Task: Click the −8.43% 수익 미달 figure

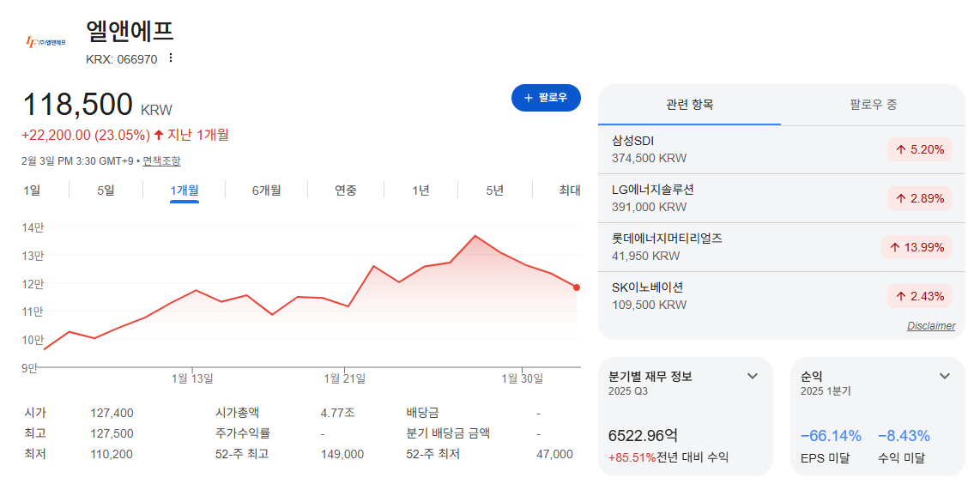Action: 904,436
